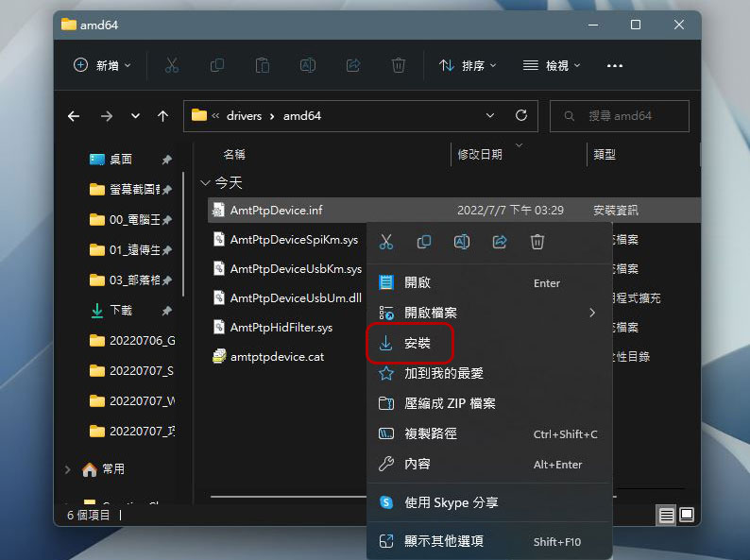Select the AmtPtpDeviceUsbKm.sys file
Viewport: 750px width, 560px height.
[296, 269]
